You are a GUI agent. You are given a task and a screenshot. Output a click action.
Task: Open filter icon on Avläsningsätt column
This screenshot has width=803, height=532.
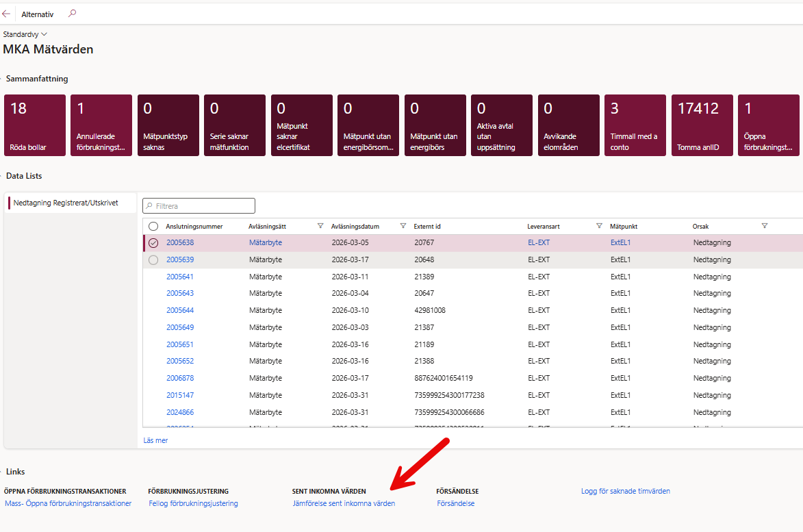[x=320, y=226]
